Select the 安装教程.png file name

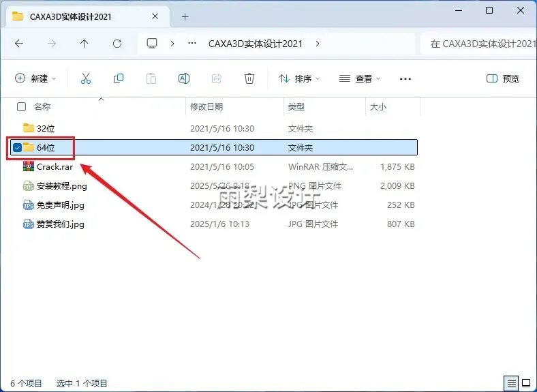point(62,186)
